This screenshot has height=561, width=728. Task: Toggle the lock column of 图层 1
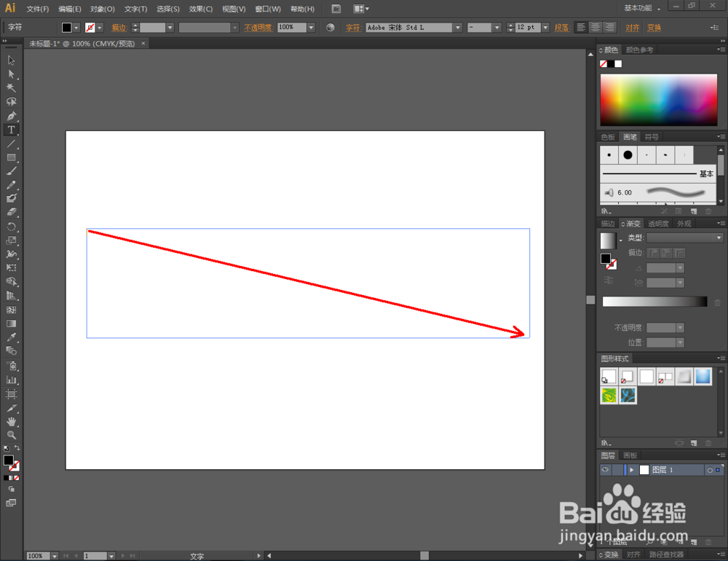click(617, 470)
